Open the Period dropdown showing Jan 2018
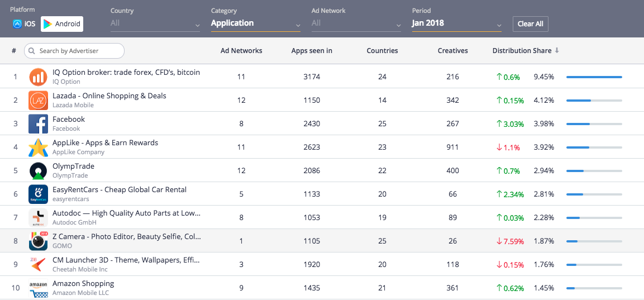The width and height of the screenshot is (644, 300). click(x=457, y=23)
